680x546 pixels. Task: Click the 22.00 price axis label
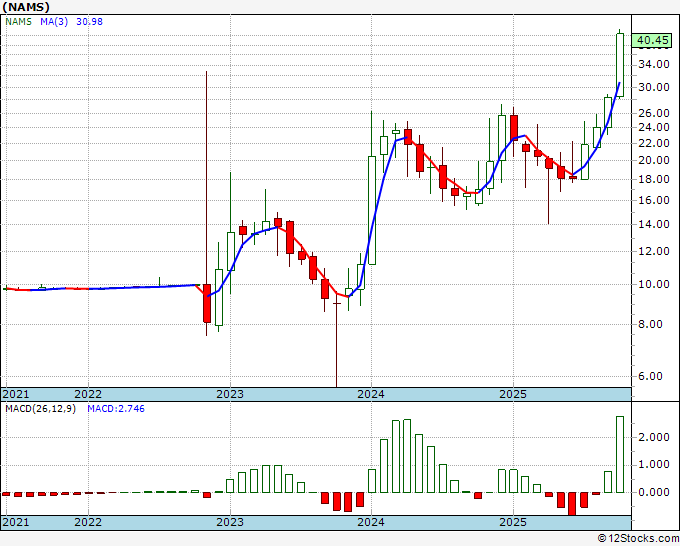(654, 143)
